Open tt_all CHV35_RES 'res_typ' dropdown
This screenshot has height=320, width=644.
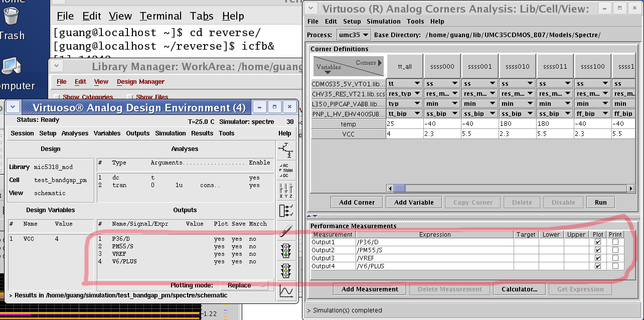(x=404, y=94)
